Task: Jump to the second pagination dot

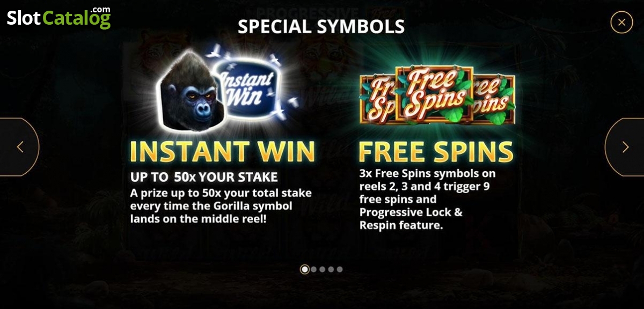Action: click(314, 269)
